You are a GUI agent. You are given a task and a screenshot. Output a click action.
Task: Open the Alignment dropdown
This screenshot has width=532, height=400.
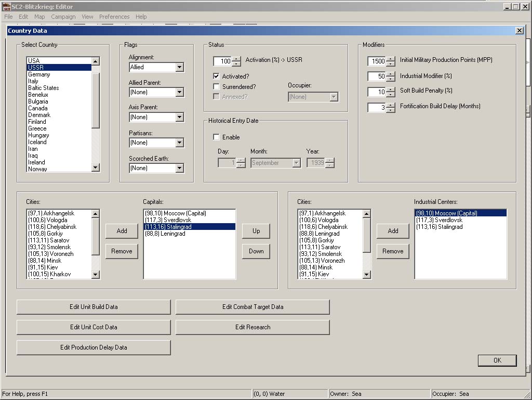[179, 67]
